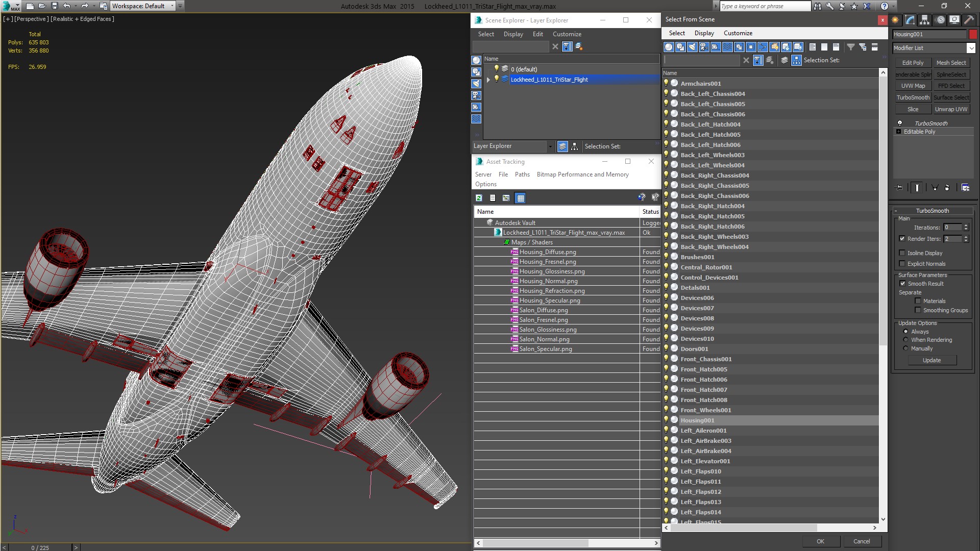Refresh the Asset Tracking list
This screenshot has width=980, height=551.
[x=479, y=198]
